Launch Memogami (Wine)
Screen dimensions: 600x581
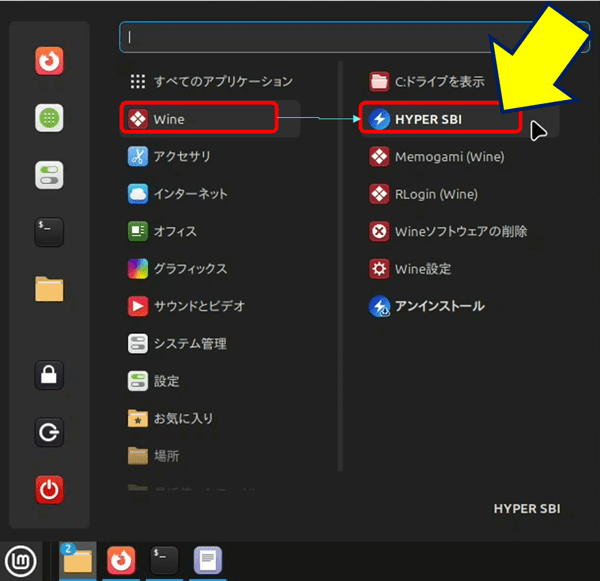(459, 157)
